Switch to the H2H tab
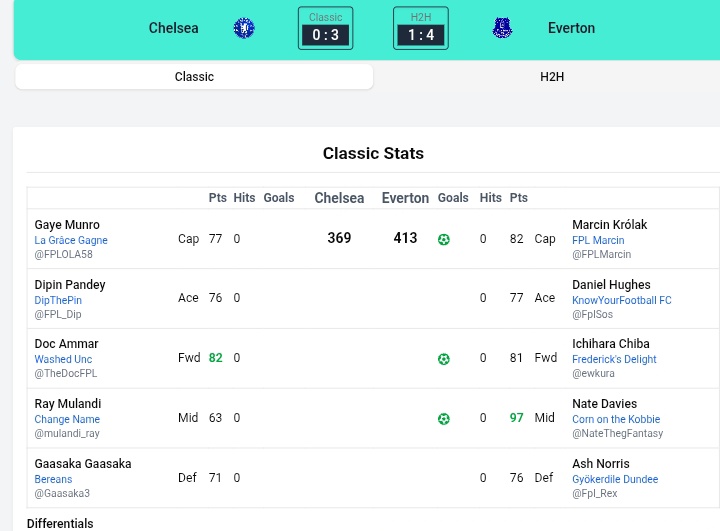720x531 pixels. (552, 76)
